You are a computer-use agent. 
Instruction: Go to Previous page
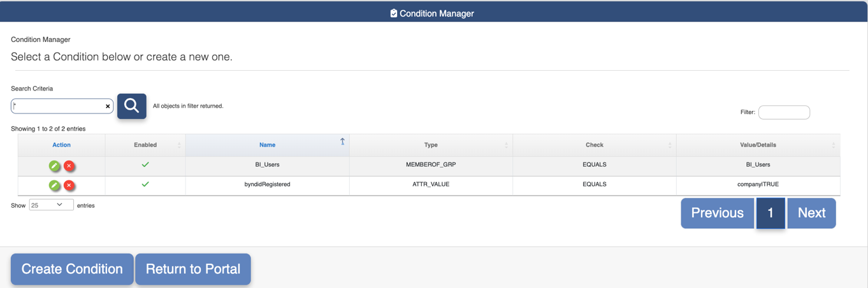point(718,213)
